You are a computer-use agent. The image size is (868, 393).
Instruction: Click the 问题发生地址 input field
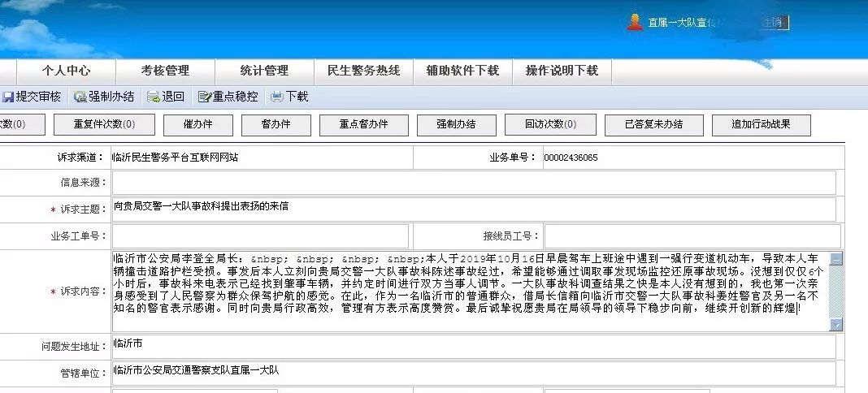click(474, 347)
